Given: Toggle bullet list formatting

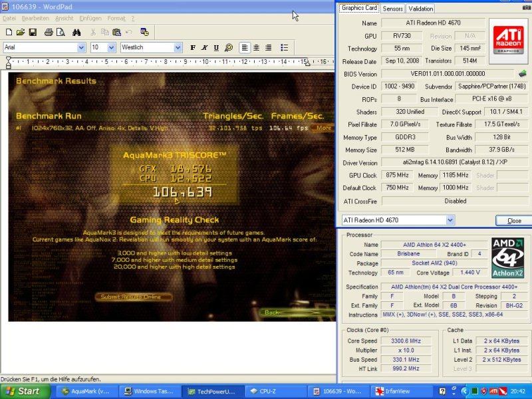Looking at the screenshot, I should point(285,47).
